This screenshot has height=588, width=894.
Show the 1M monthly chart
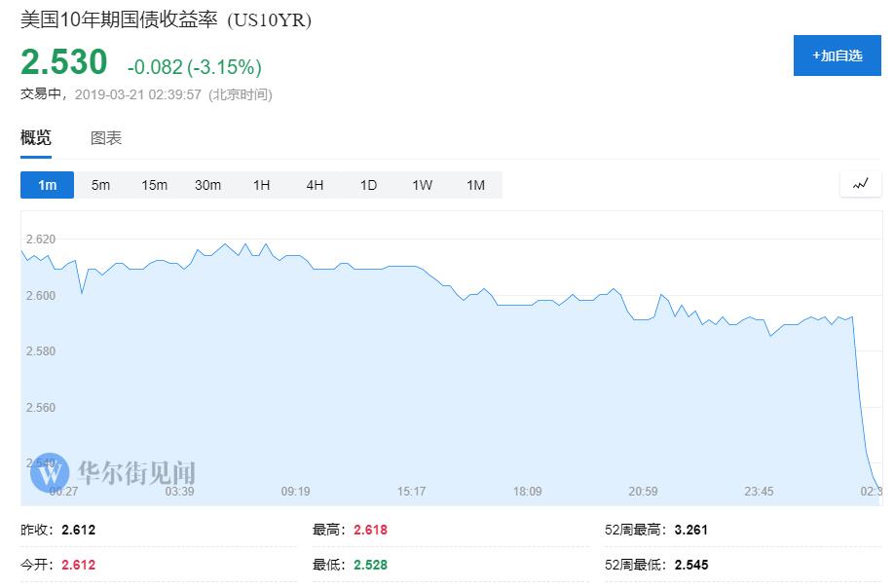[475, 185]
